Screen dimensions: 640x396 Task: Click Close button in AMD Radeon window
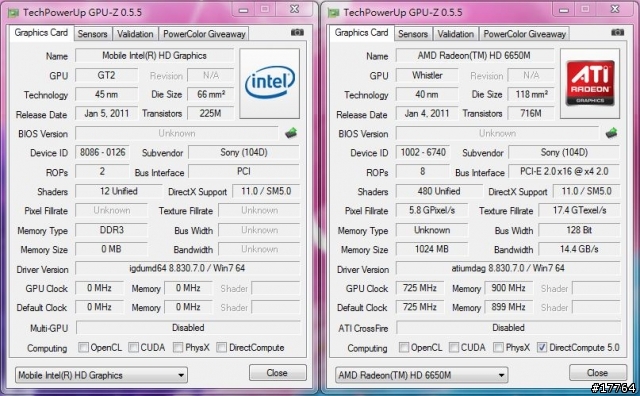pos(598,373)
